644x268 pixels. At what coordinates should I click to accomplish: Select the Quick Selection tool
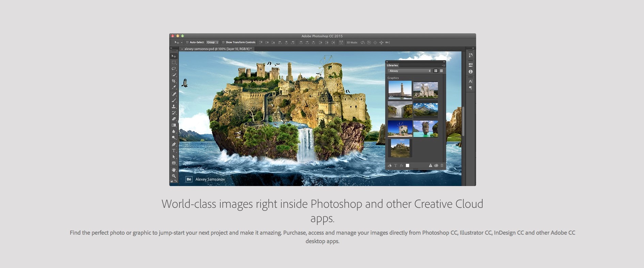(174, 75)
